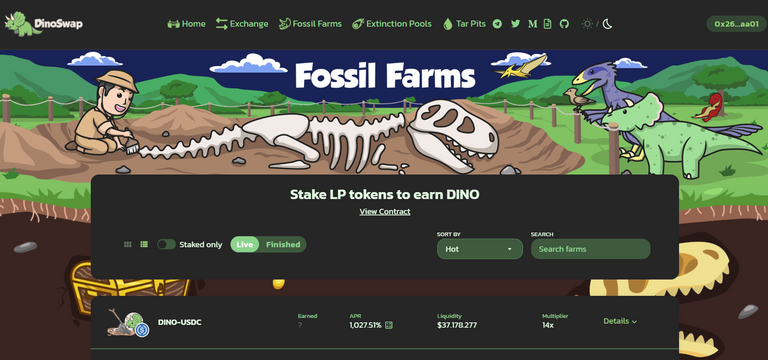
Task: Switch to dark mode moon icon
Action: [607, 24]
